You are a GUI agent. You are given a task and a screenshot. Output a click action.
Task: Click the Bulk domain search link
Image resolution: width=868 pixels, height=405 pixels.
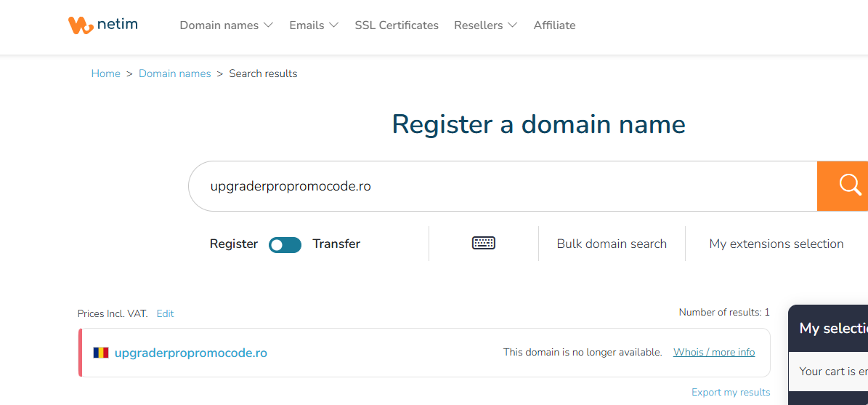(x=612, y=244)
